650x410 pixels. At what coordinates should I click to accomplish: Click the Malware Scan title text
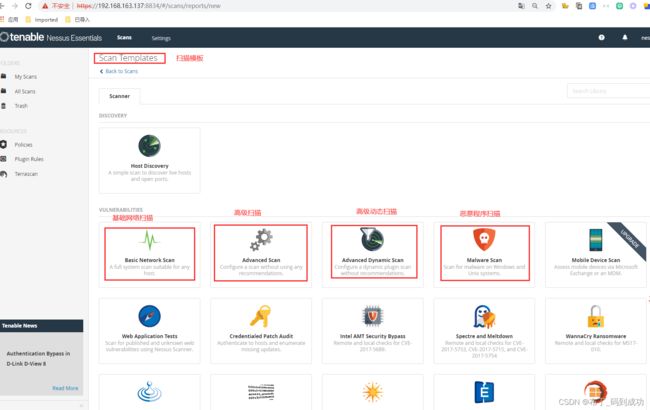(484, 260)
